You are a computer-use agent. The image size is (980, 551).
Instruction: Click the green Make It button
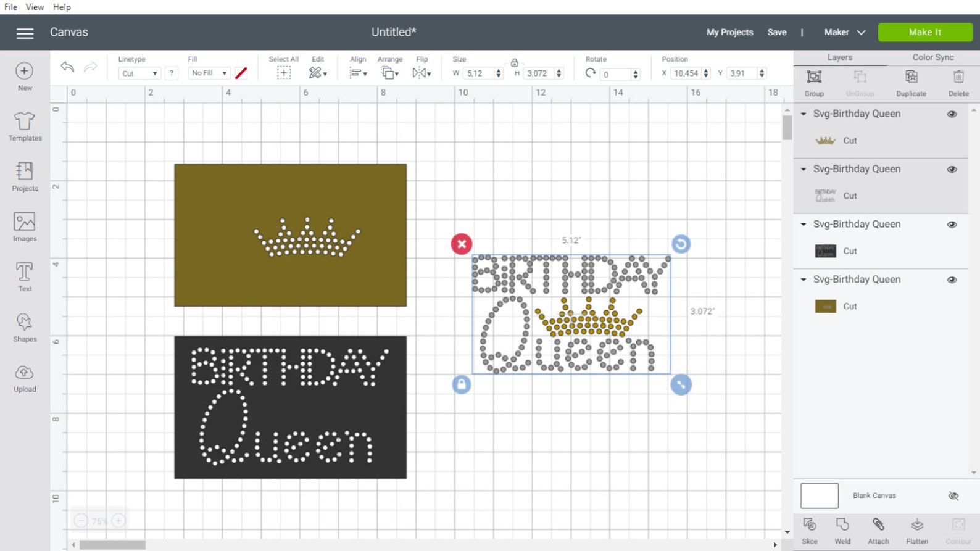tap(924, 32)
